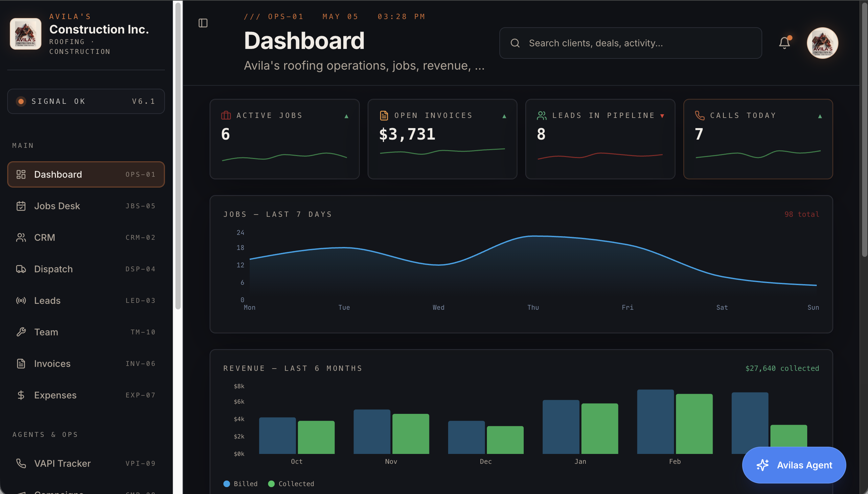The image size is (868, 494).
Task: Click the Dec collected green bar
Action: tap(505, 440)
